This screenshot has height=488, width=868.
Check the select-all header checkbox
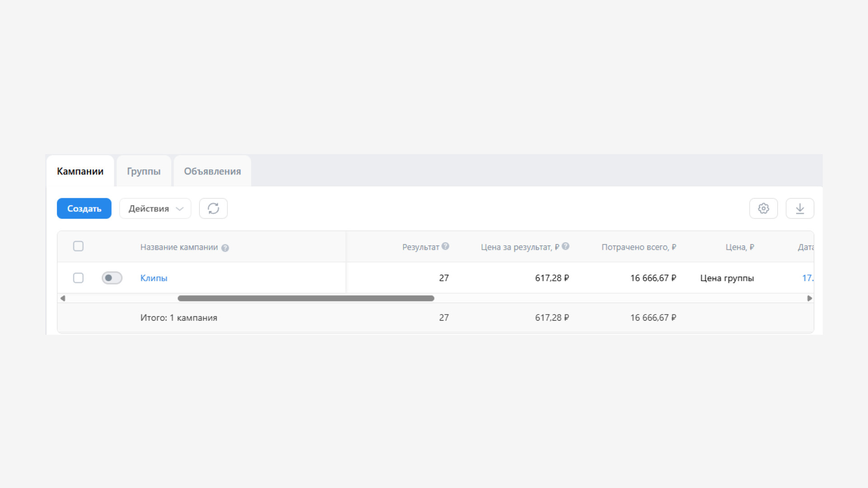(78, 246)
